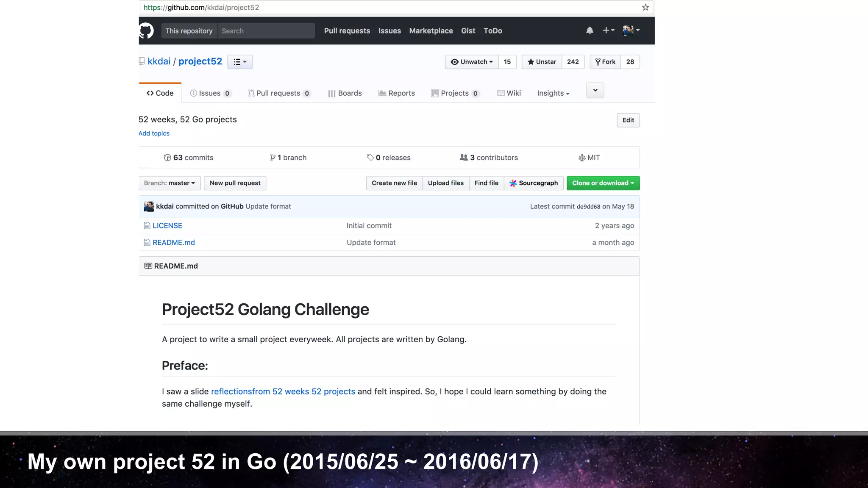
Task: Click the Edit description button
Action: (628, 120)
